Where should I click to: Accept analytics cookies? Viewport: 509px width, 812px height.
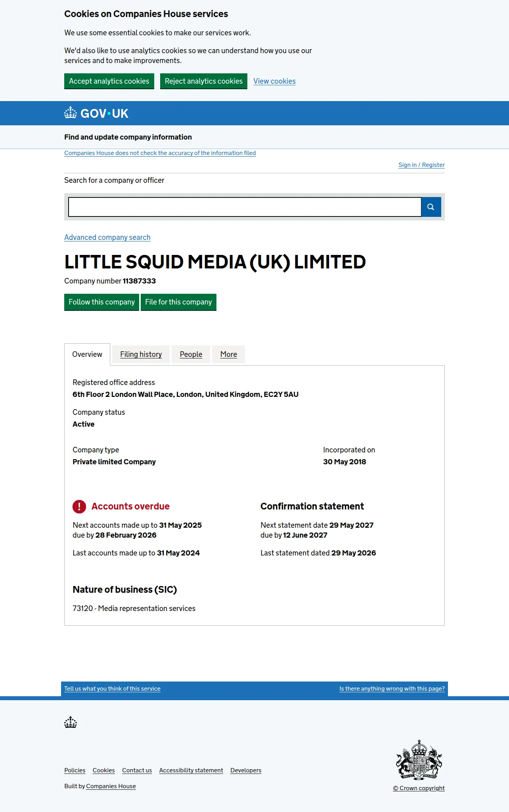(109, 81)
